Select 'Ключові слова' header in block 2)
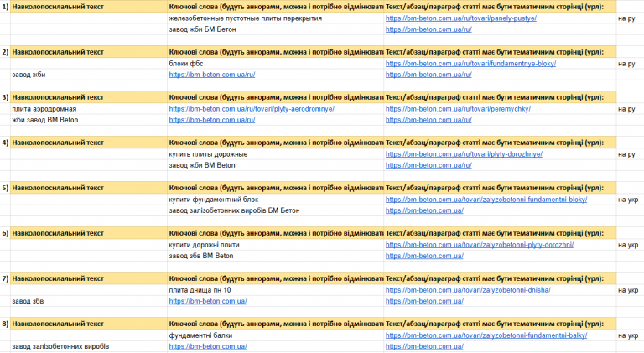This screenshot has height=353, width=644. pos(275,52)
